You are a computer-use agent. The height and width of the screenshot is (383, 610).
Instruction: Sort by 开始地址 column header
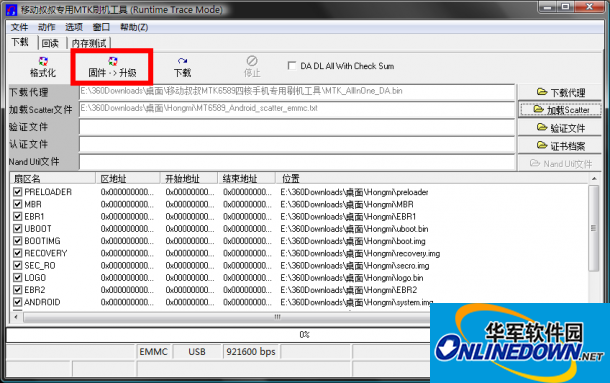tap(189, 179)
